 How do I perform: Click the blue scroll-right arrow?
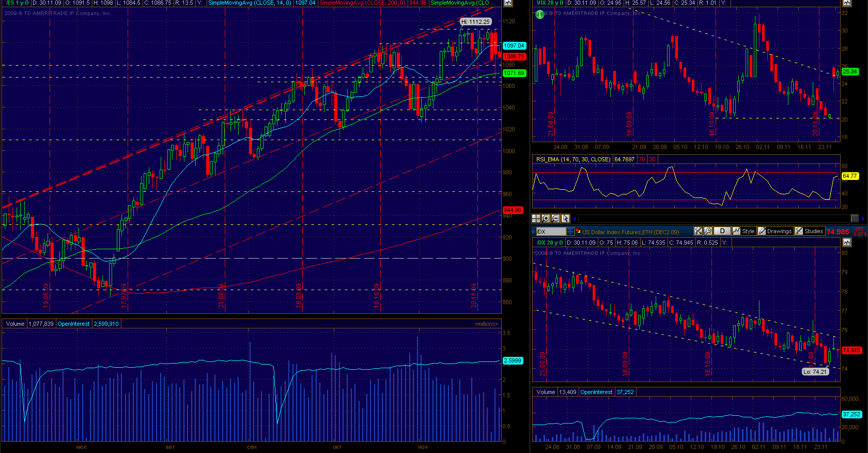(x=863, y=219)
